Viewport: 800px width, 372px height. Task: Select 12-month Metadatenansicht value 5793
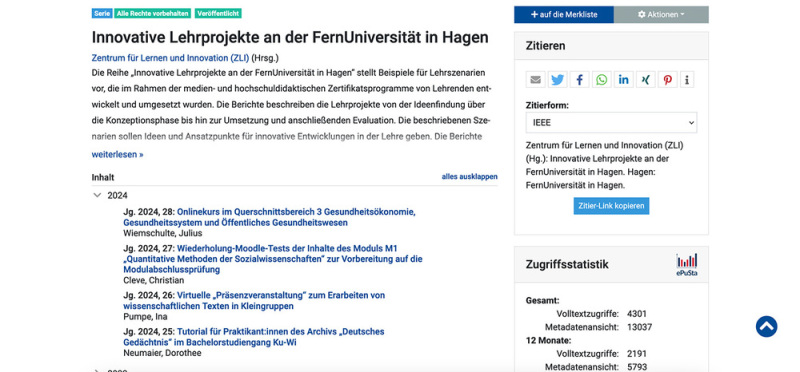[x=637, y=366]
